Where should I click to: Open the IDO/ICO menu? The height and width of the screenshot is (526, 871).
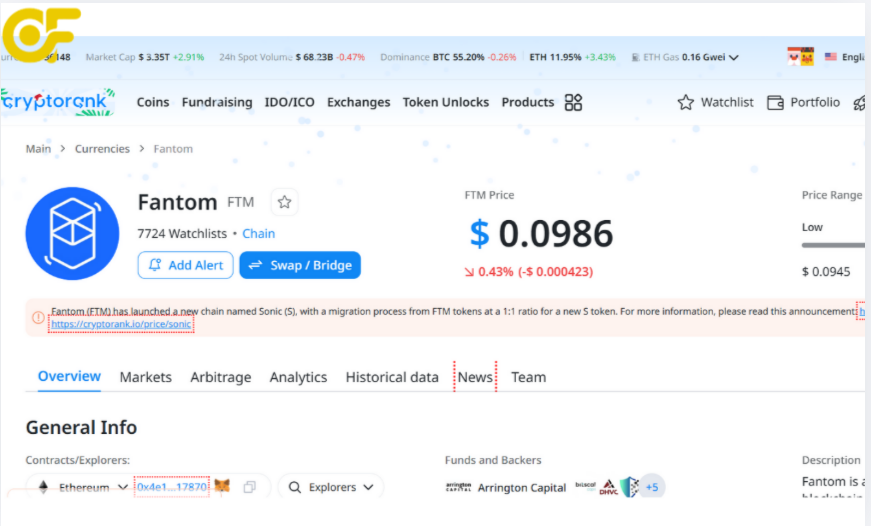pos(289,102)
